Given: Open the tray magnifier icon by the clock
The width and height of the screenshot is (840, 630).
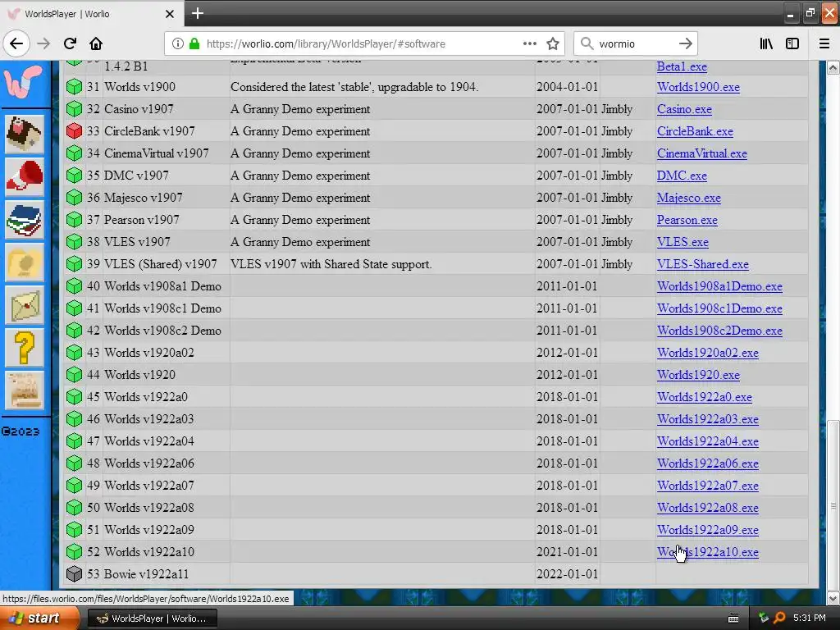Looking at the screenshot, I should click(x=779, y=619).
